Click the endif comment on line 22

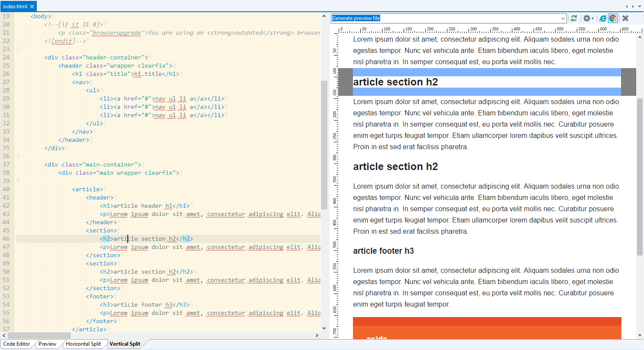[x=65, y=41]
